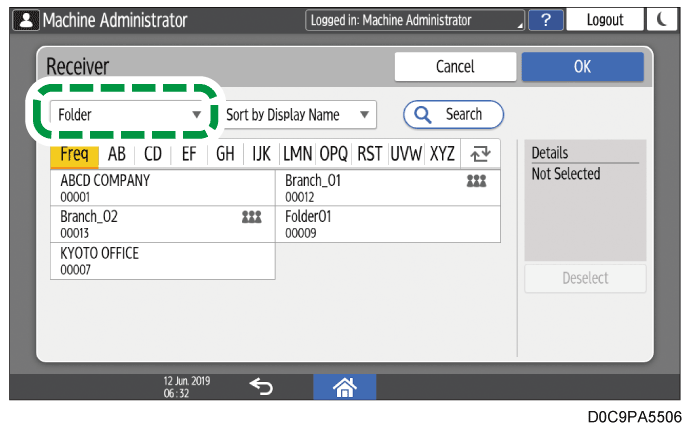
Task: Switch to the Freq tab
Action: click(74, 154)
